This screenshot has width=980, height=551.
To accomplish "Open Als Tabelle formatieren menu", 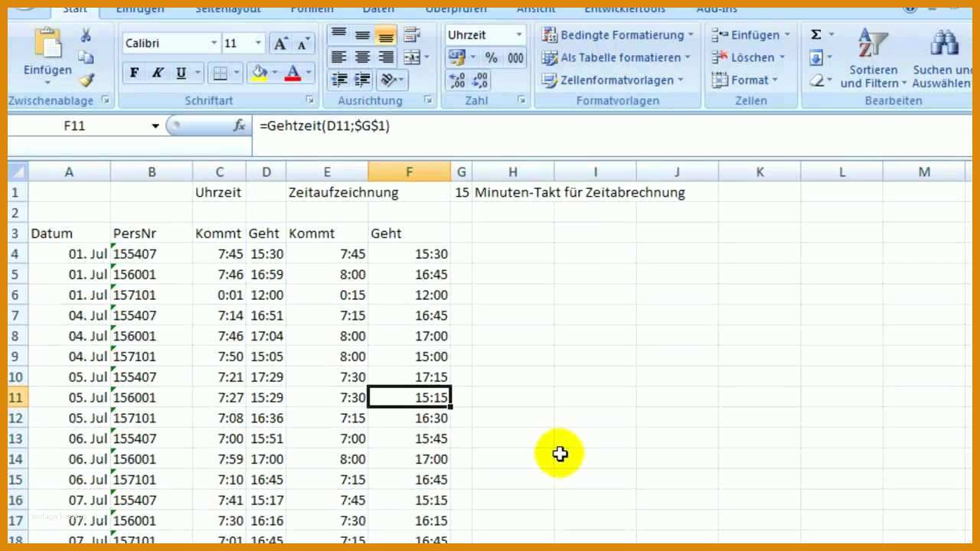I will click(x=616, y=57).
